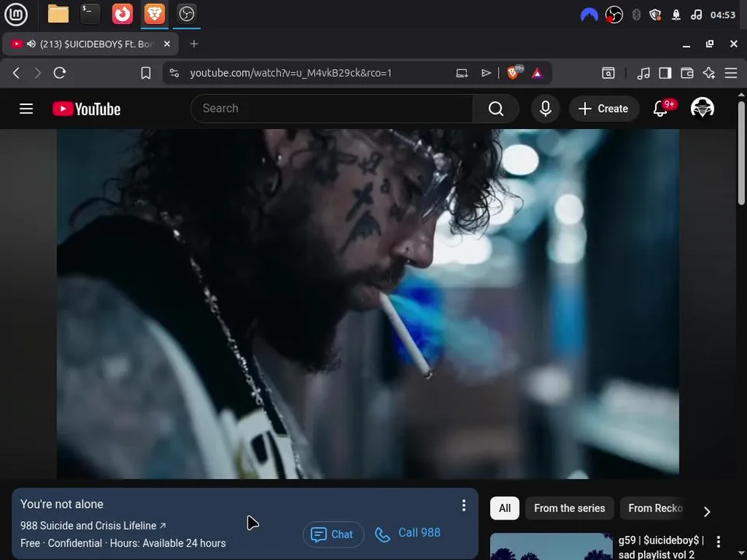Screen dimensions: 747x560
Task: Click the 04:53 clock
Action: (x=723, y=15)
